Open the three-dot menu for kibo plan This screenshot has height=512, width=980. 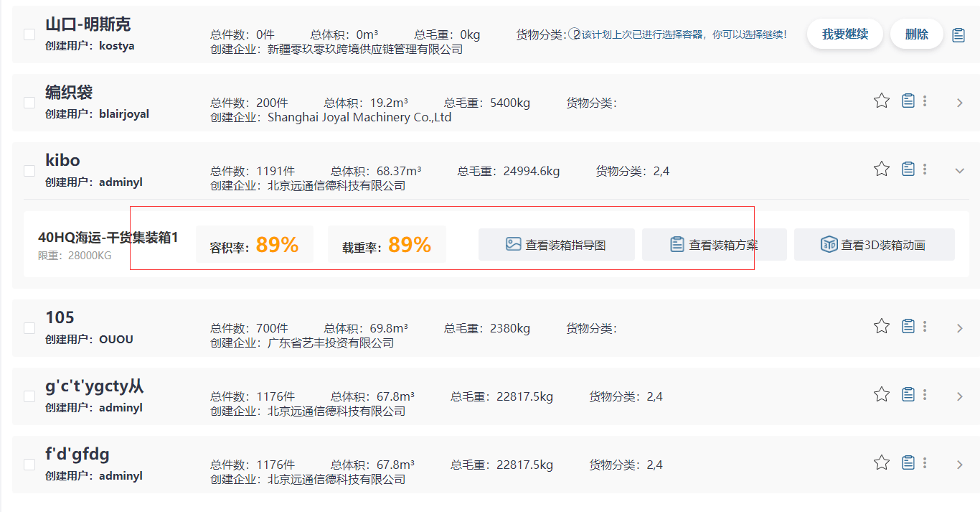(925, 169)
